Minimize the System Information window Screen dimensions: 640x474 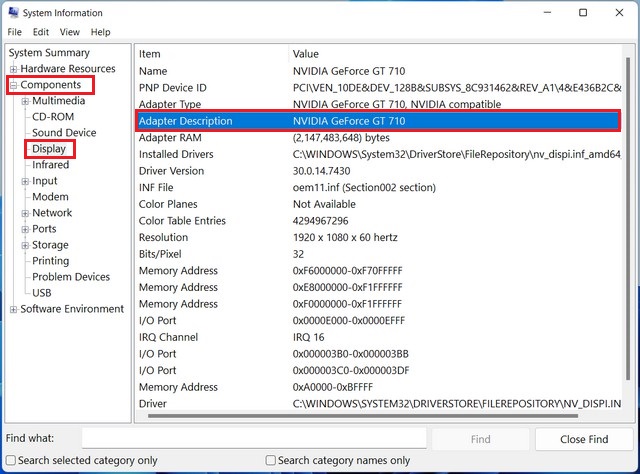(x=547, y=13)
